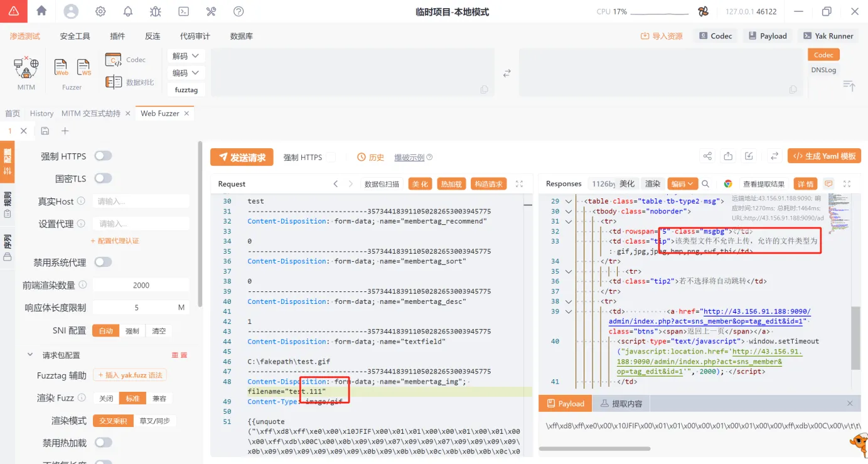Expand the Responses panel fullscreen
This screenshot has height=464, width=868.
(847, 184)
